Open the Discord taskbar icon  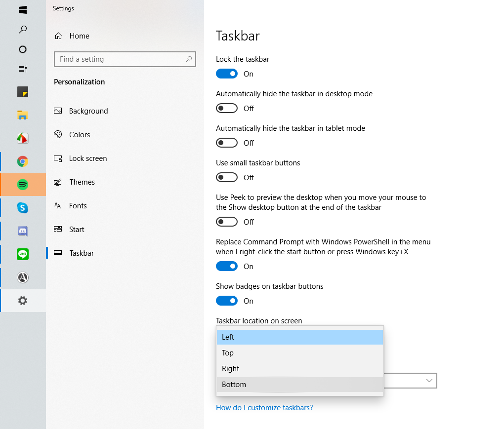click(x=23, y=231)
